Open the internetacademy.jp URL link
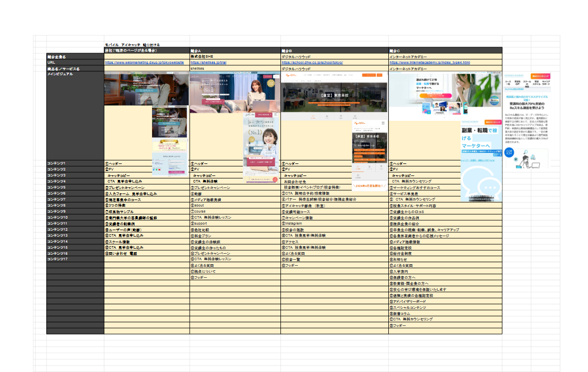This screenshot has width=588, height=372. pyautogui.click(x=429, y=63)
